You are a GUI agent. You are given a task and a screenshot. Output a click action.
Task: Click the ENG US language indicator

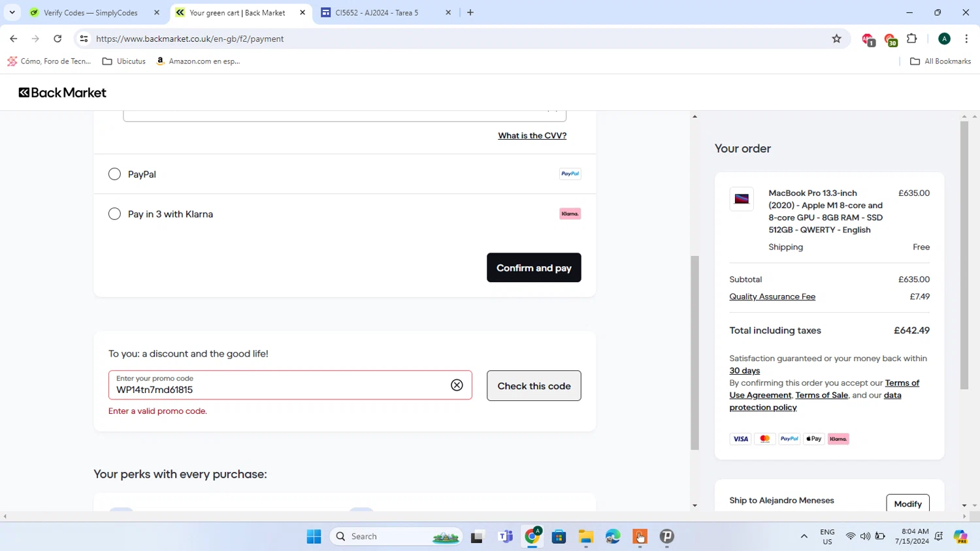827,537
